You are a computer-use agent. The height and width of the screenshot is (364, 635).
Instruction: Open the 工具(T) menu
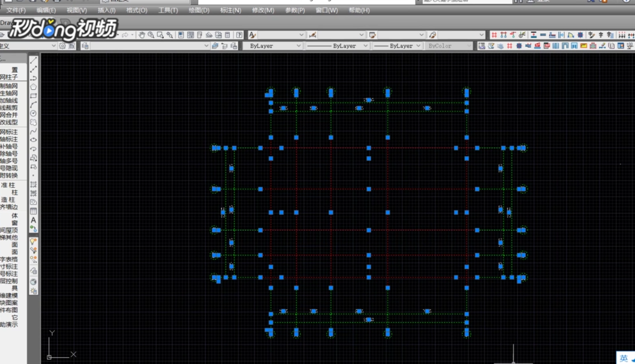point(168,10)
